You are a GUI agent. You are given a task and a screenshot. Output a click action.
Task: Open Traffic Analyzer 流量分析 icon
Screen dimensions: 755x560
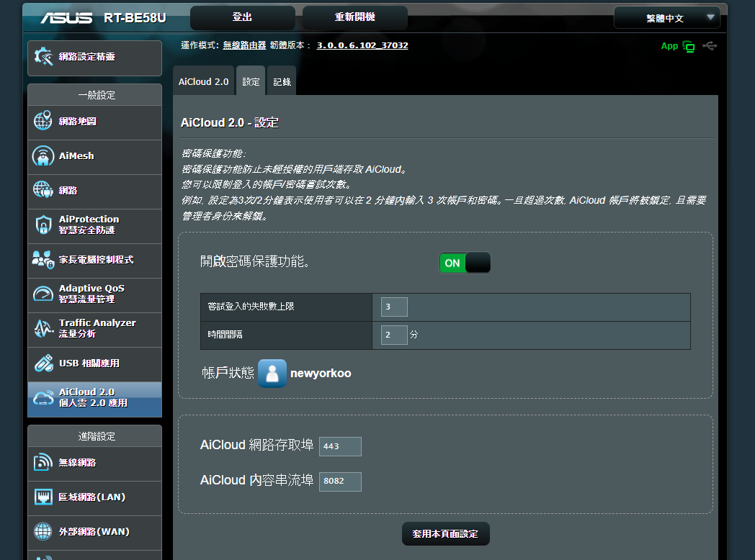tap(43, 329)
